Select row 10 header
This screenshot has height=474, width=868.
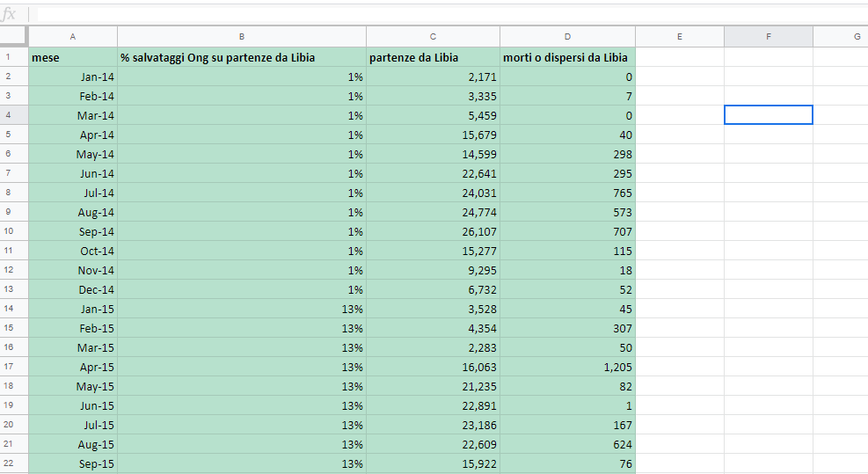[x=14, y=231]
